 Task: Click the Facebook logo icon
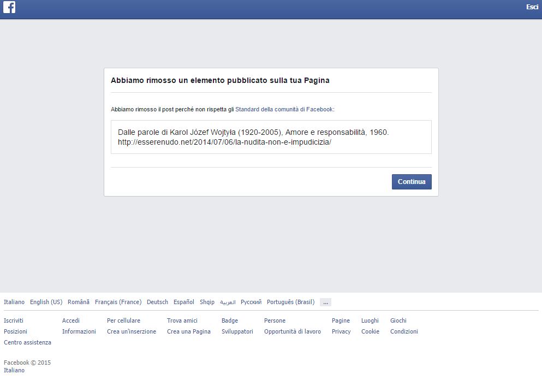(9, 7)
